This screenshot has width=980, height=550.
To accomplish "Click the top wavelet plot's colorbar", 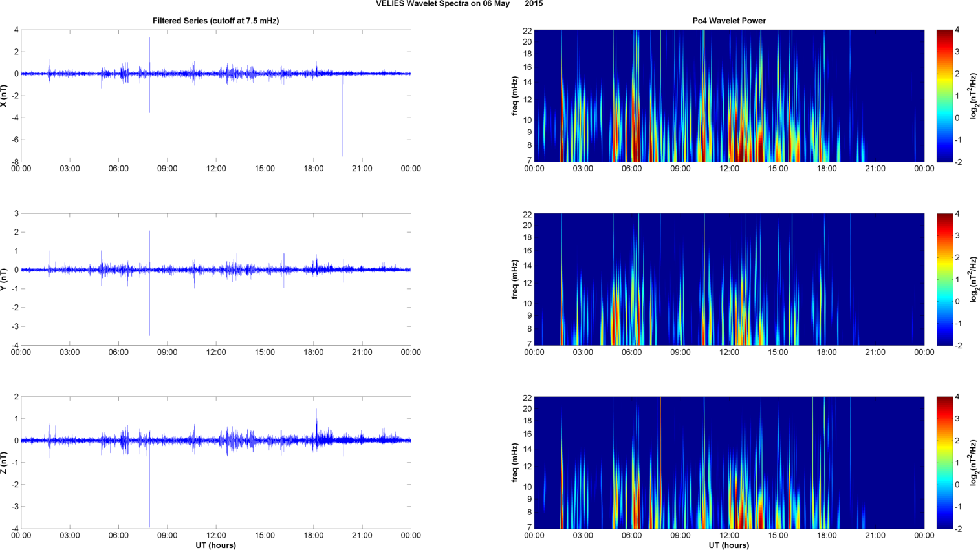I will (944, 96).
